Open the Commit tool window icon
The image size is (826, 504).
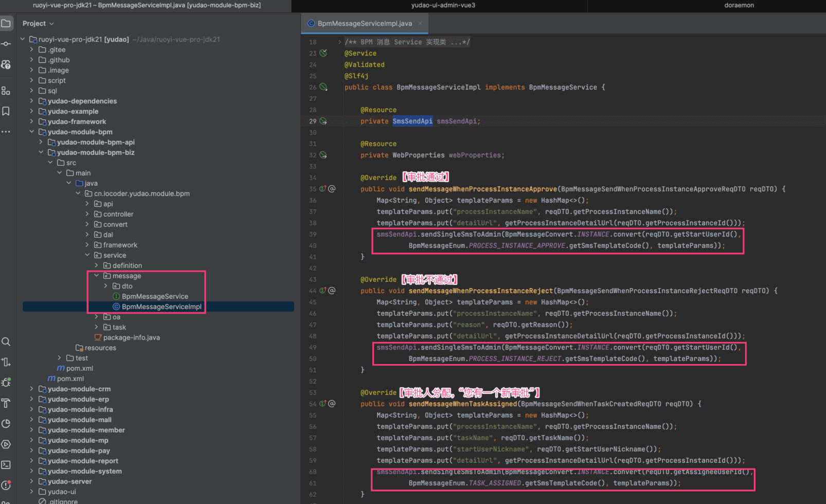pyautogui.click(x=6, y=44)
